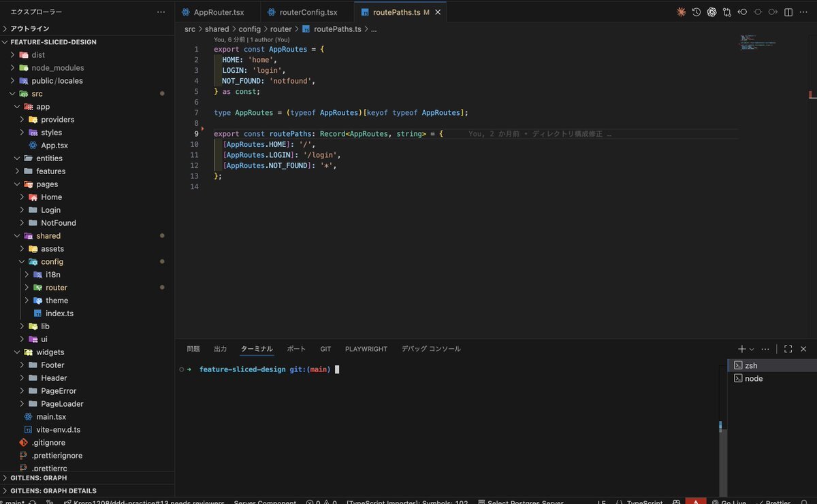Switch to the PLAYWRIGHT panel tab

click(366, 349)
